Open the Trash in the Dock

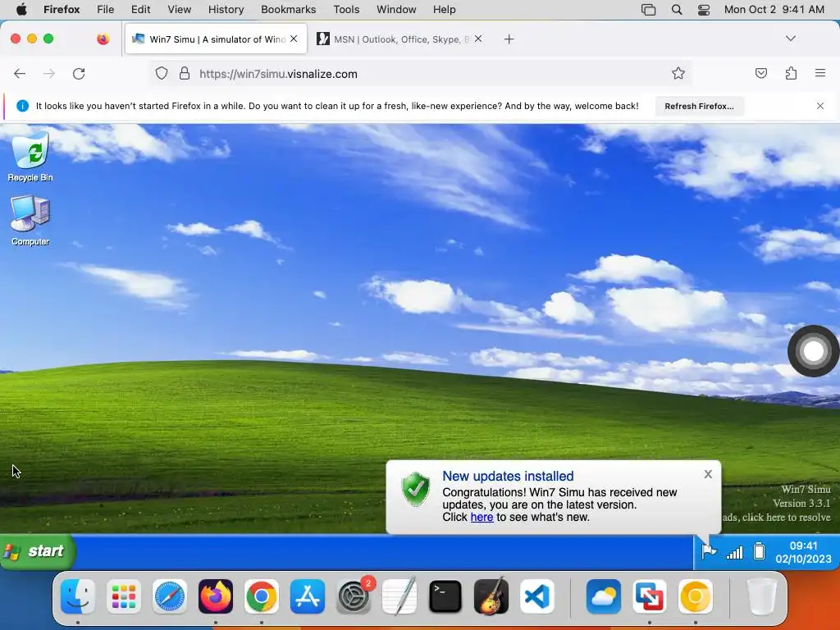click(761, 596)
